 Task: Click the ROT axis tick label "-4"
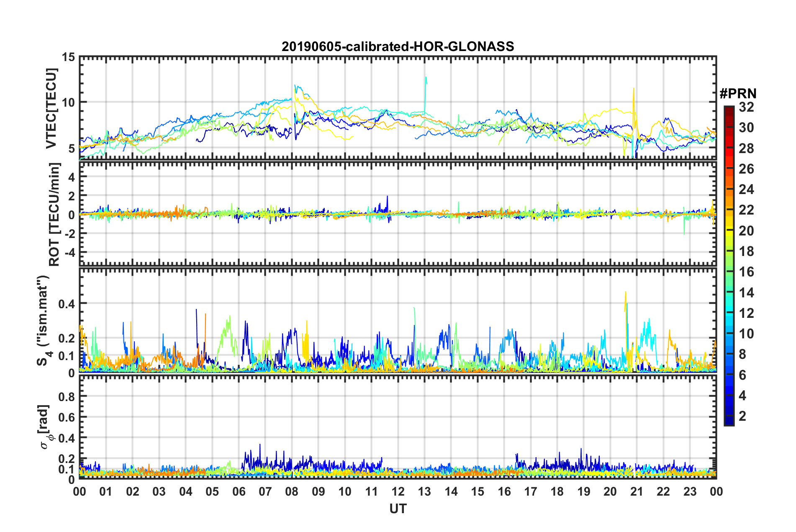pos(70,253)
